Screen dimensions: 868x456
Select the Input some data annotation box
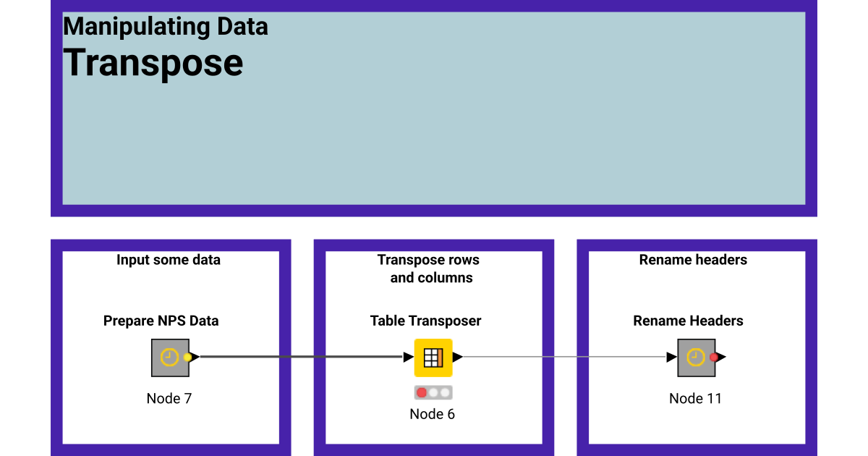point(169,260)
